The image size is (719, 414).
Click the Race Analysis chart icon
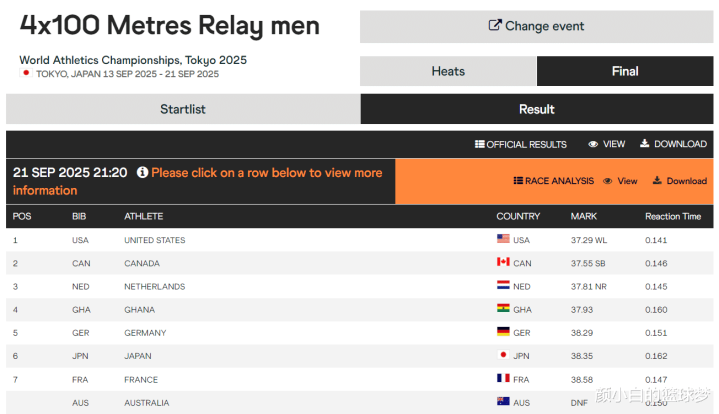pyautogui.click(x=518, y=181)
